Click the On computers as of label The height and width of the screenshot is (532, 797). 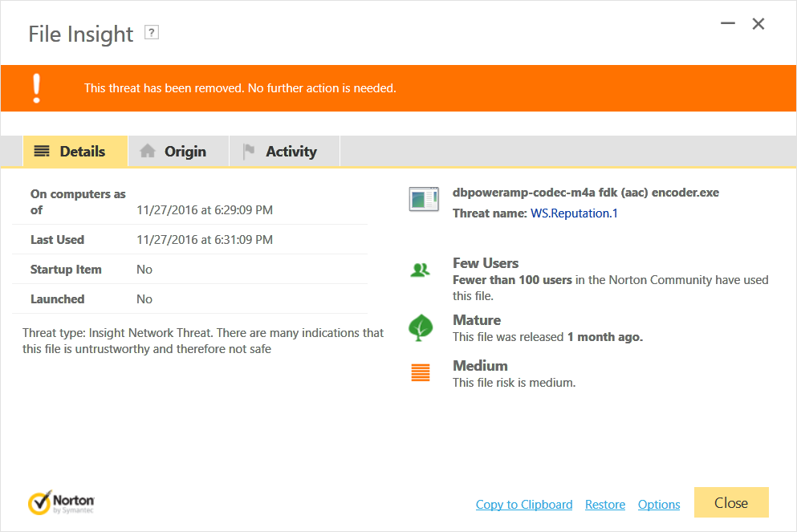78,201
